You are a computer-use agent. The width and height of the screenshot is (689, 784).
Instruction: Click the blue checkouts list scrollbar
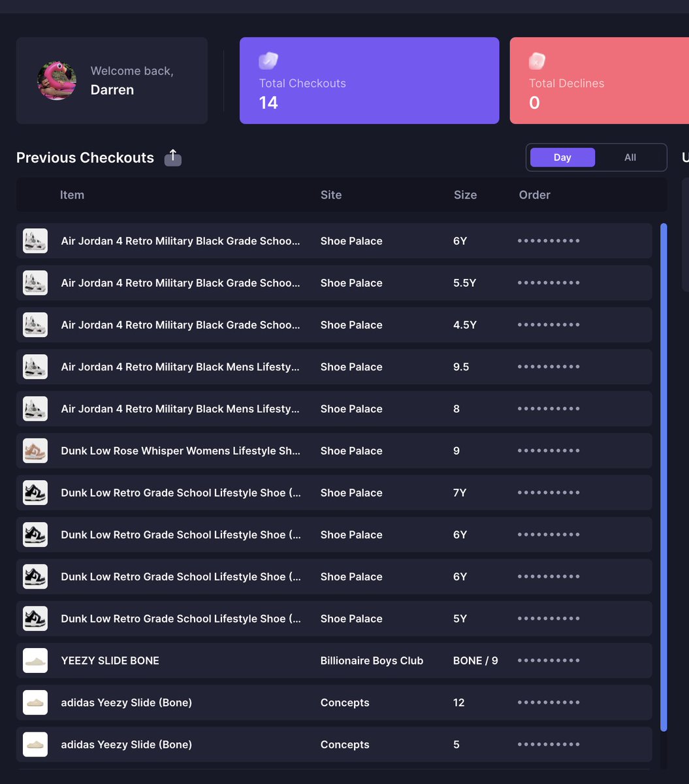(664, 477)
